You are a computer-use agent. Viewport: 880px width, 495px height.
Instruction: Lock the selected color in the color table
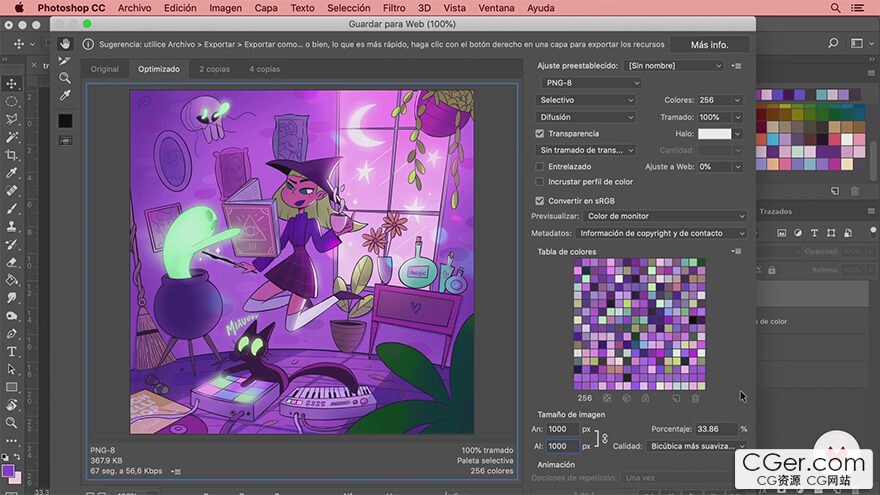click(646, 398)
